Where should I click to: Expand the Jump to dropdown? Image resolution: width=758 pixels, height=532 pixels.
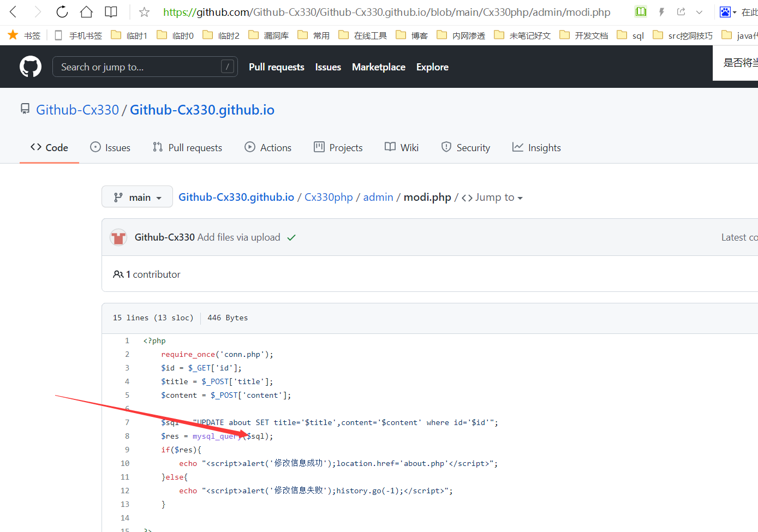[492, 197]
